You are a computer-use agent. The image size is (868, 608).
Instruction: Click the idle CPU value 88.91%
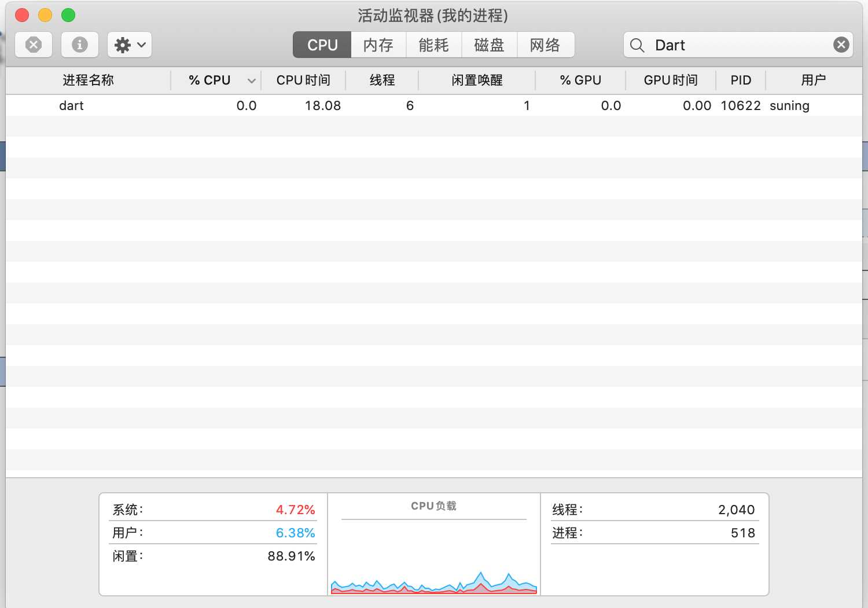291,556
